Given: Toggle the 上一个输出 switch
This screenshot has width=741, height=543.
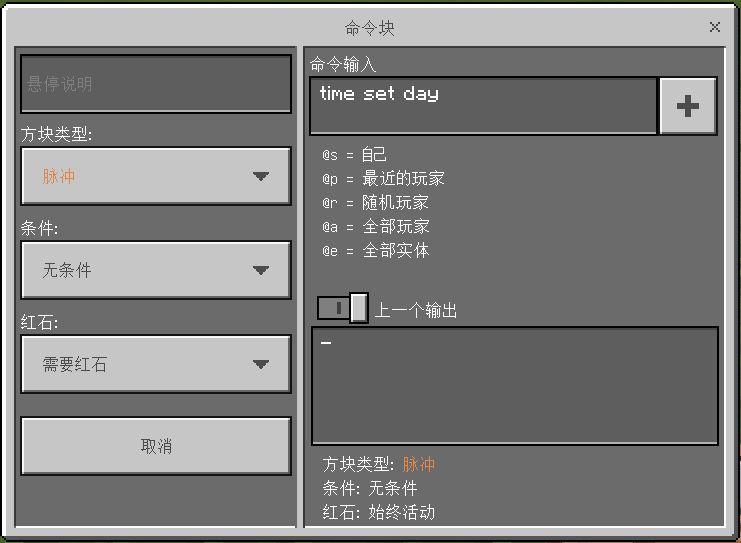Looking at the screenshot, I should click(x=343, y=308).
